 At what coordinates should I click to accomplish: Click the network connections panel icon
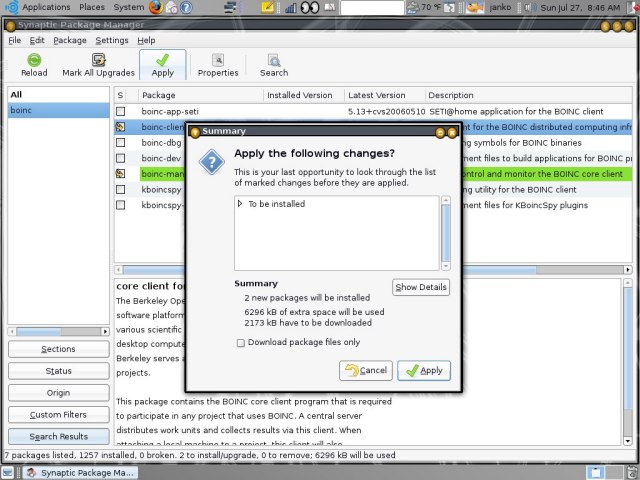click(x=231, y=7)
